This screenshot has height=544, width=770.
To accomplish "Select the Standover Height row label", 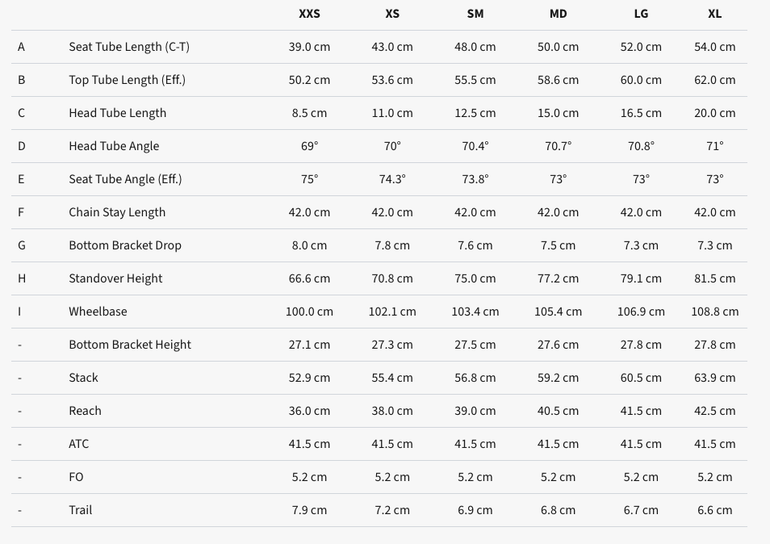I will click(x=115, y=278).
